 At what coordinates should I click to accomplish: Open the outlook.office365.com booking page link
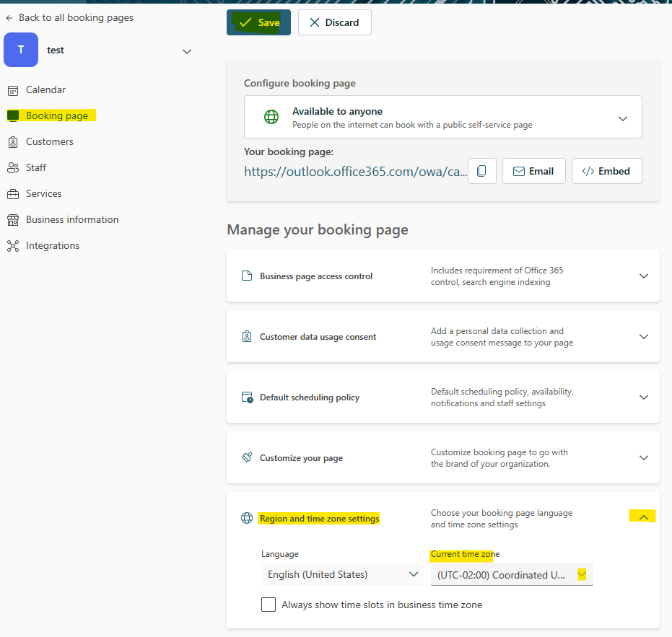355,172
